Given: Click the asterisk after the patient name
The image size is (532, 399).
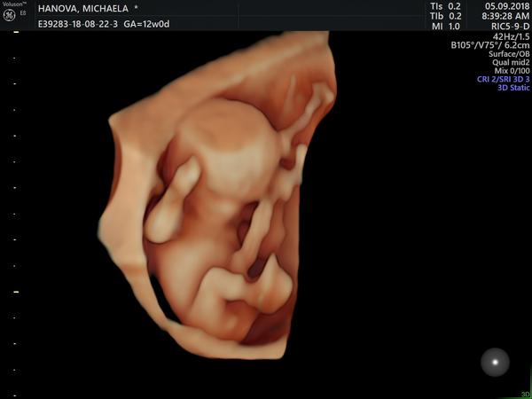Looking at the screenshot, I should 136,7.
